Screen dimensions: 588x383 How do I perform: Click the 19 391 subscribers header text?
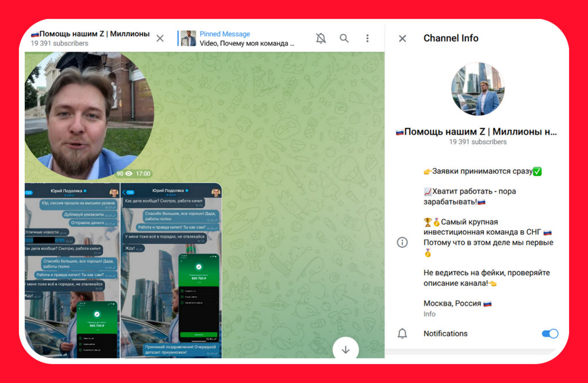click(x=60, y=44)
